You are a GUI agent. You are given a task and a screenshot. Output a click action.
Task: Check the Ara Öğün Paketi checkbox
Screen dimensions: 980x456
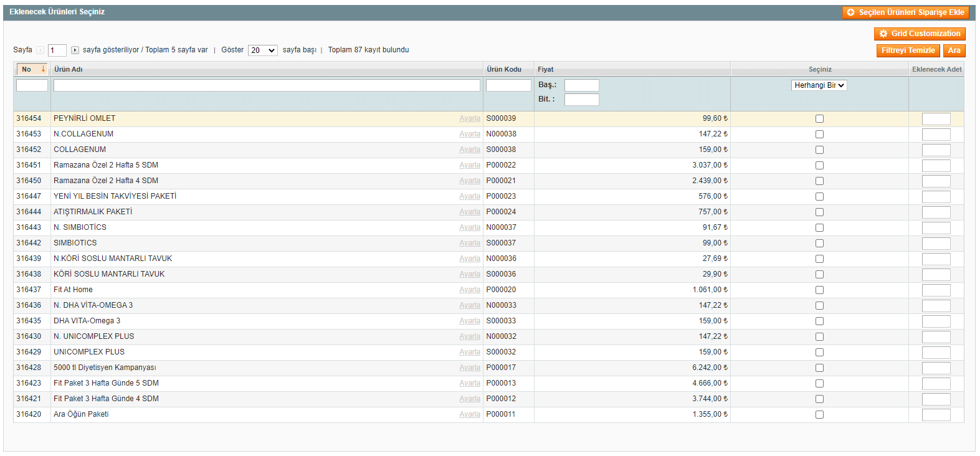point(819,414)
